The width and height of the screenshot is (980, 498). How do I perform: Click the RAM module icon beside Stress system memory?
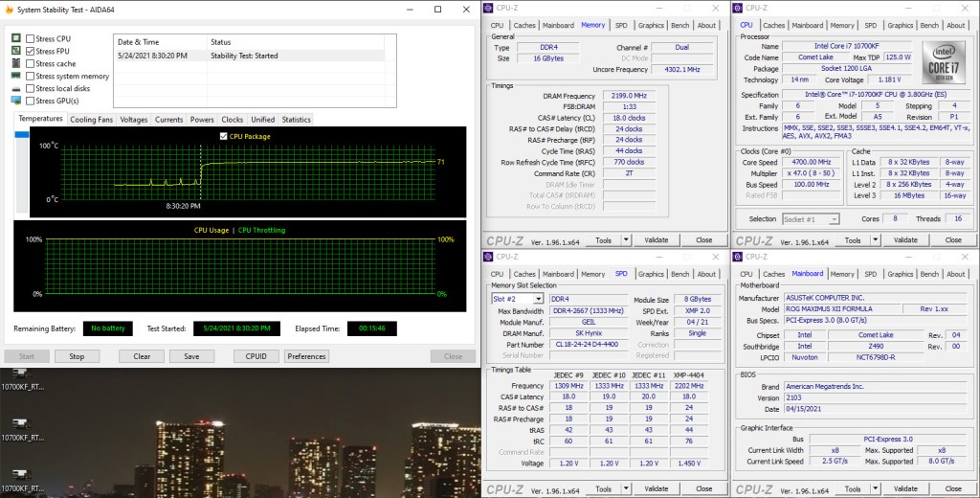[x=16, y=77]
